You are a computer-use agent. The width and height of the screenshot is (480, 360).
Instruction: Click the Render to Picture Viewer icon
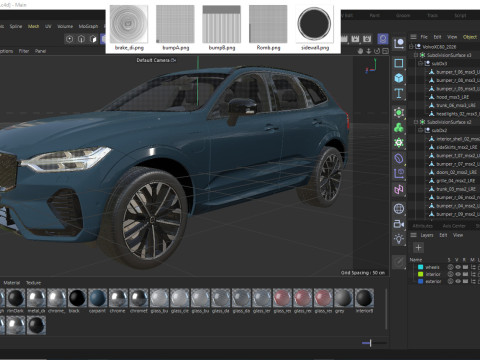(355, 39)
